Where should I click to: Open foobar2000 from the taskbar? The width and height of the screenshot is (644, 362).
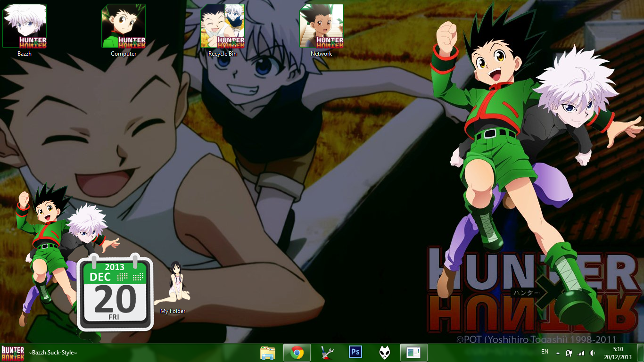(x=385, y=353)
